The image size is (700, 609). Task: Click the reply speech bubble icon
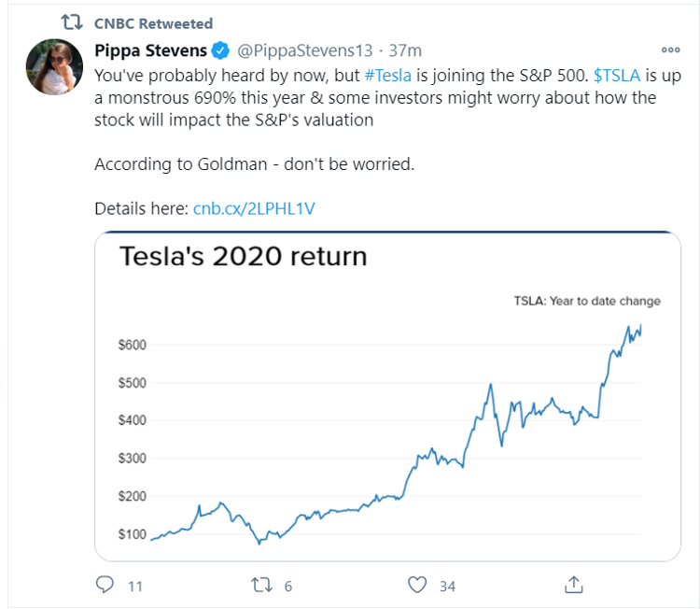coord(105,586)
